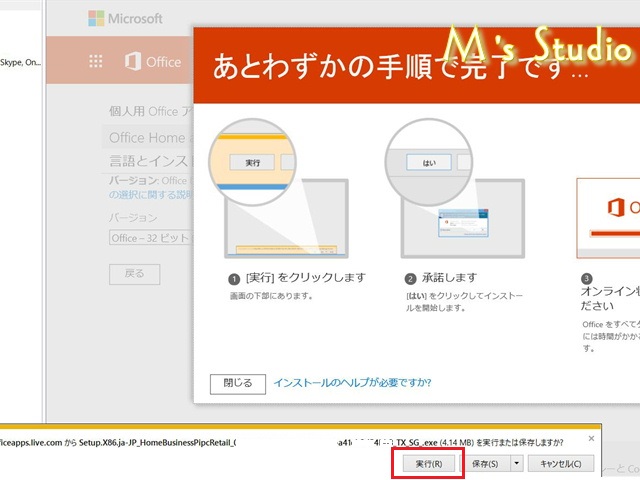Click the 個人用 Office heading behind dialog
The width and height of the screenshot is (640, 480).
click(x=150, y=111)
